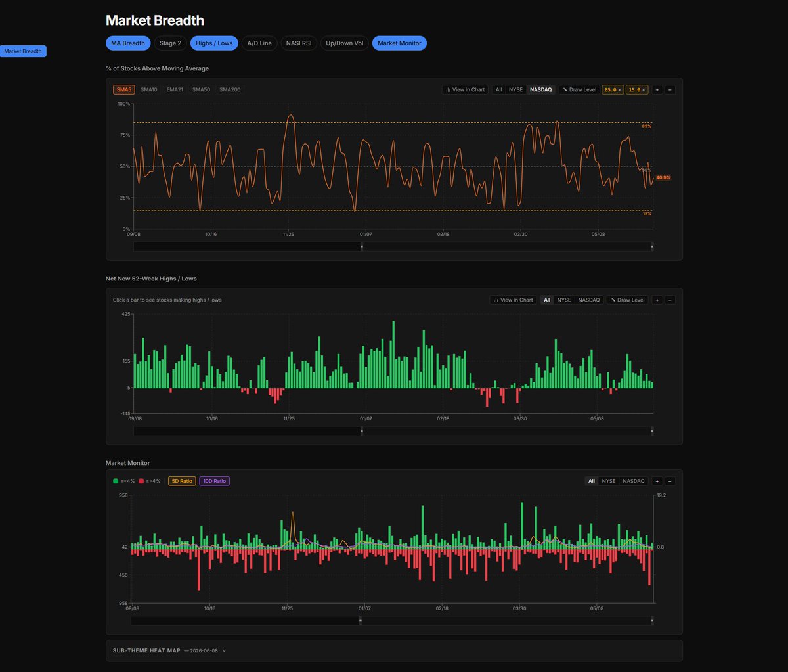
Task: Click View in Chart in Highs / Lows panel
Action: [513, 300]
